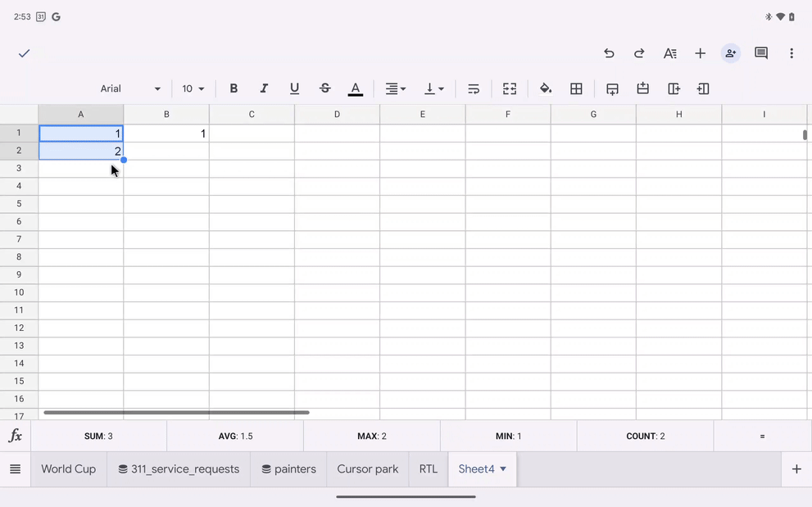Open the share people icon
Image resolution: width=812 pixels, height=507 pixels.
click(730, 53)
